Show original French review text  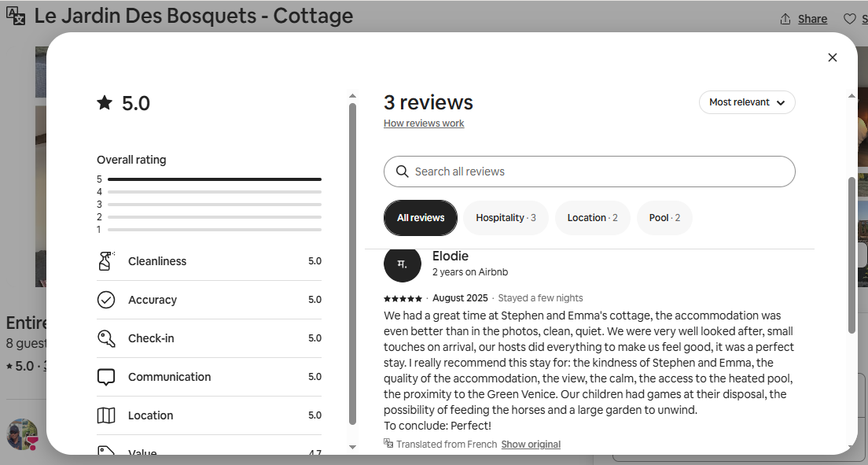(x=531, y=445)
